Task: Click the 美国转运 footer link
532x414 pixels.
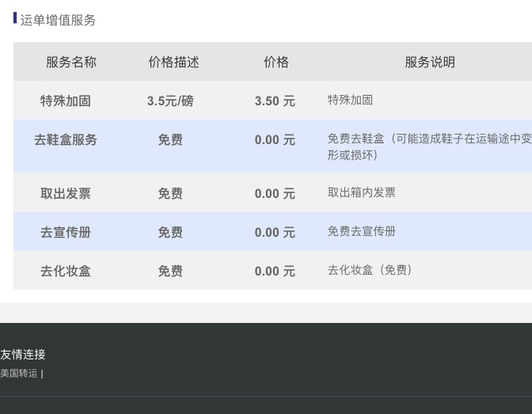Action: tap(19, 374)
